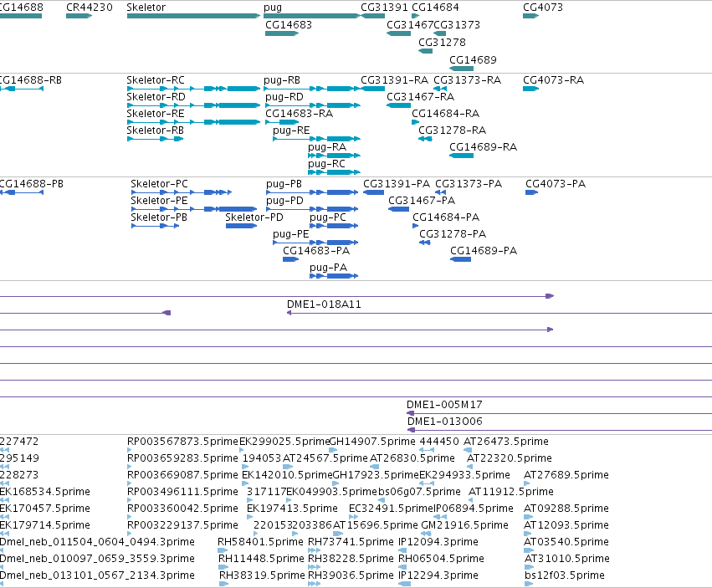Click the CG14683-RA transcript label
The height and width of the screenshot is (588, 712).
(x=300, y=114)
